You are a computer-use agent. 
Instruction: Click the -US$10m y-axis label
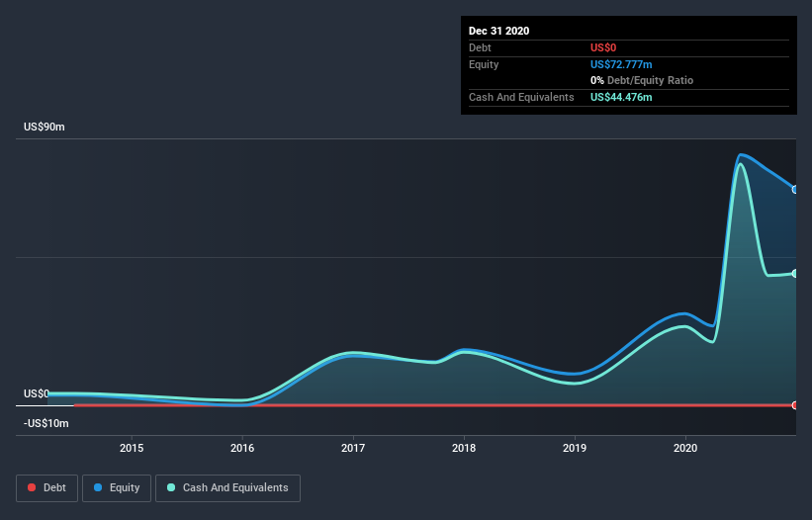[46, 423]
